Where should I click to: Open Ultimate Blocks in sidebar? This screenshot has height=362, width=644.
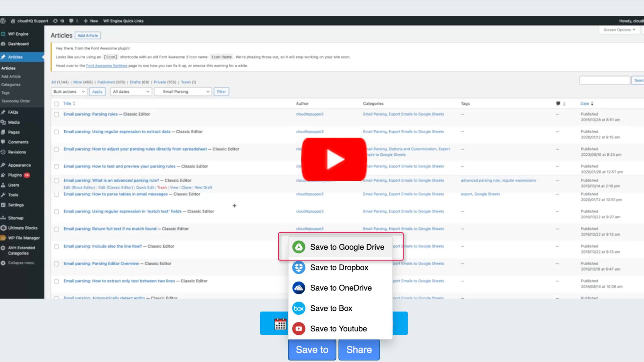click(x=23, y=228)
